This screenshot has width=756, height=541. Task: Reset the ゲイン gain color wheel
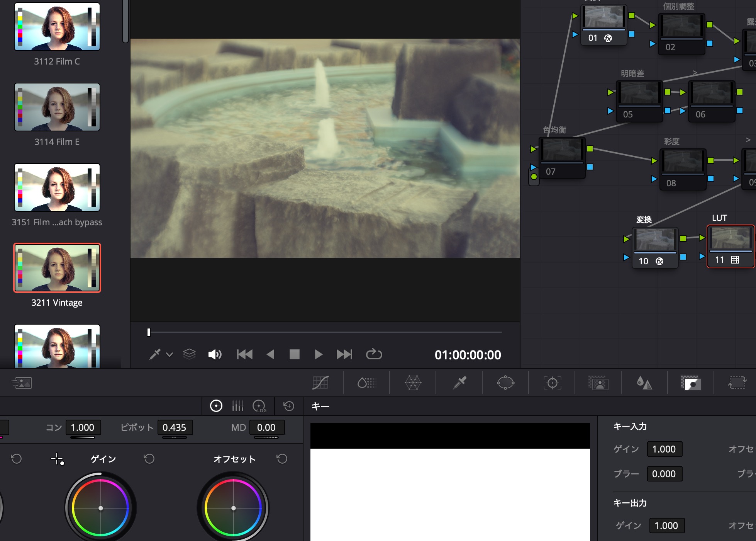tap(149, 459)
